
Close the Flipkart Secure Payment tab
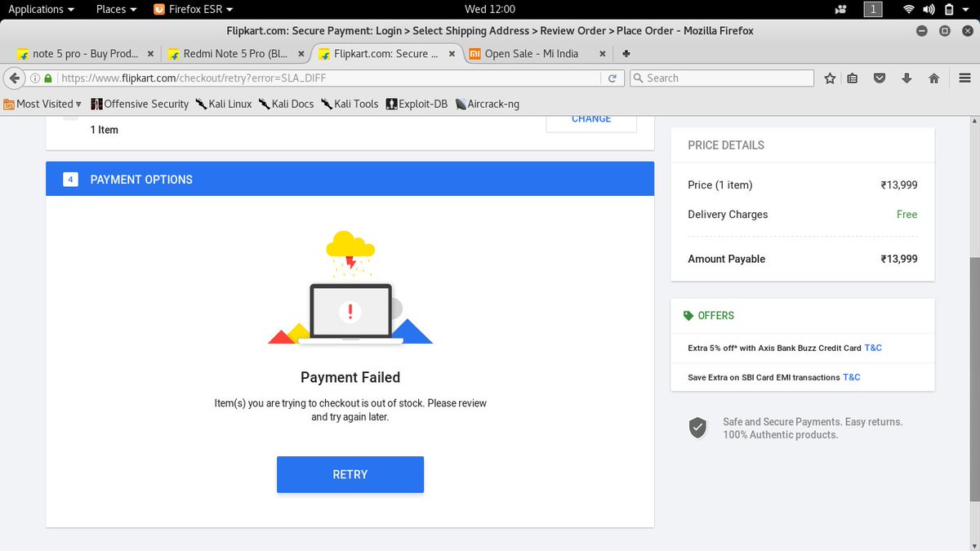coord(452,54)
